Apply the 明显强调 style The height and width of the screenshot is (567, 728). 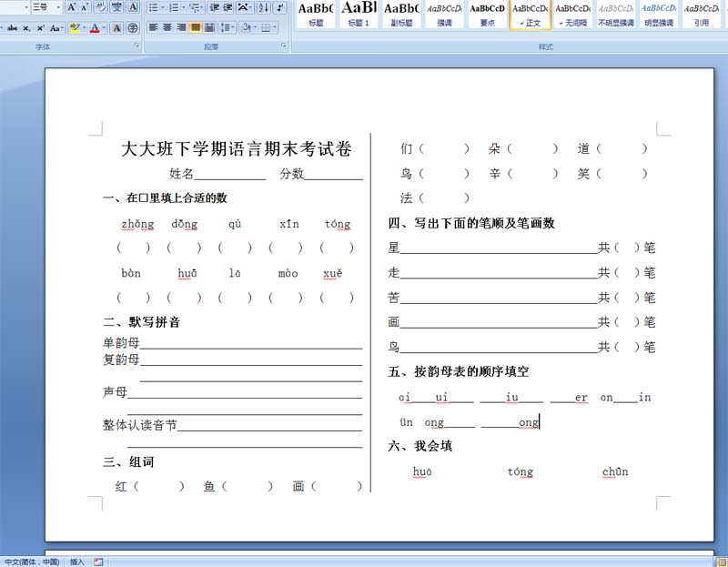(x=659, y=15)
